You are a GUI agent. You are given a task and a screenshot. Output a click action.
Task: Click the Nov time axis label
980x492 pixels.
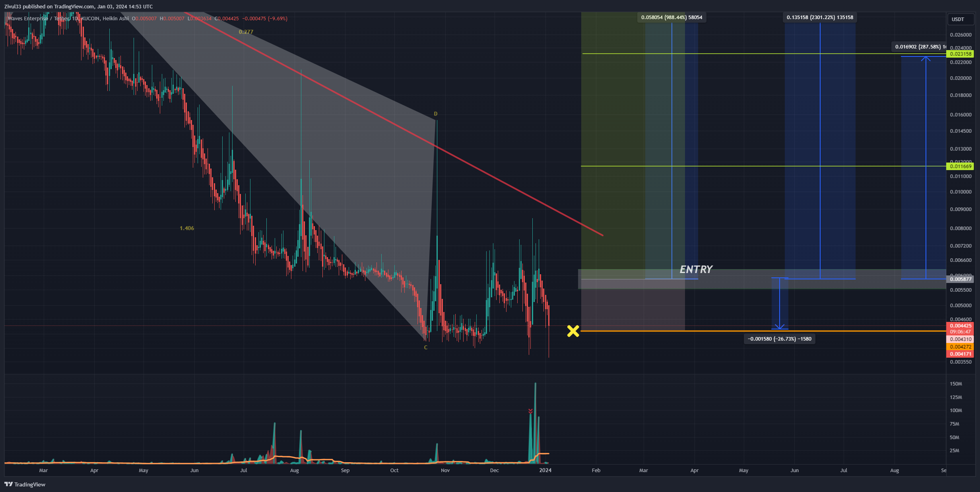[445, 471]
